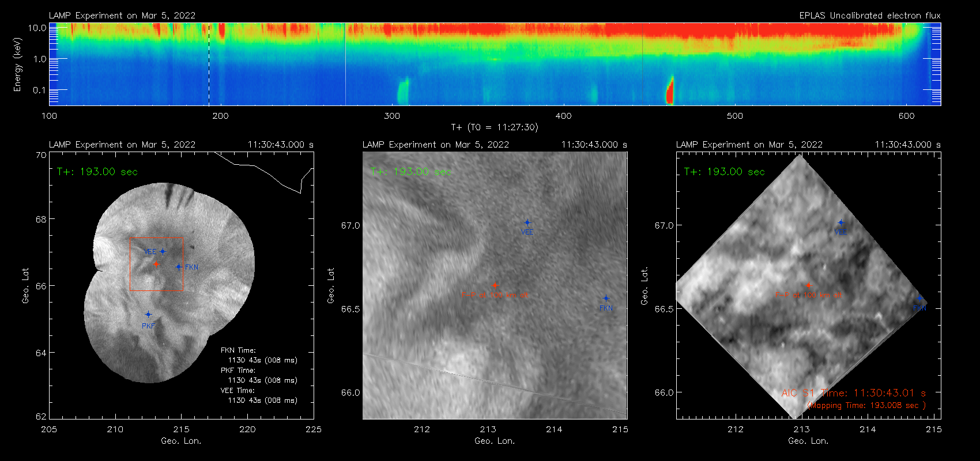The image size is (980, 461).
Task: Click the 500 tick on the spectrogram time axis
Action: tap(735, 116)
